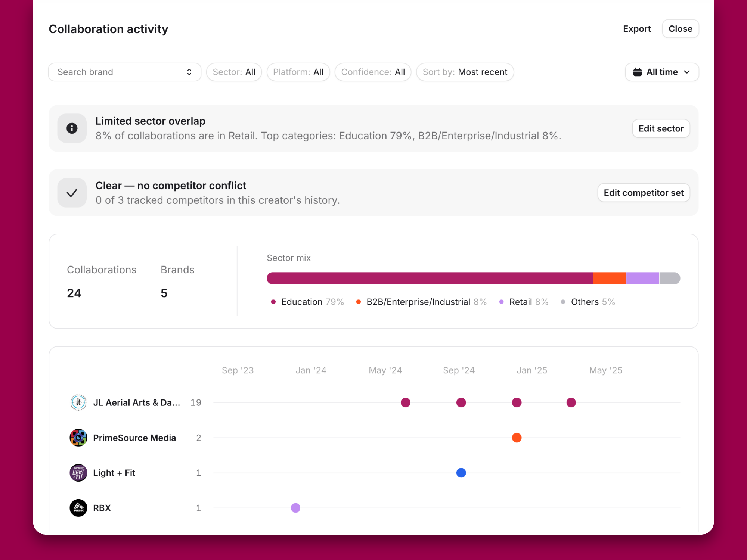Click the calendar icon in All time selector
This screenshot has width=747, height=560.
click(638, 72)
